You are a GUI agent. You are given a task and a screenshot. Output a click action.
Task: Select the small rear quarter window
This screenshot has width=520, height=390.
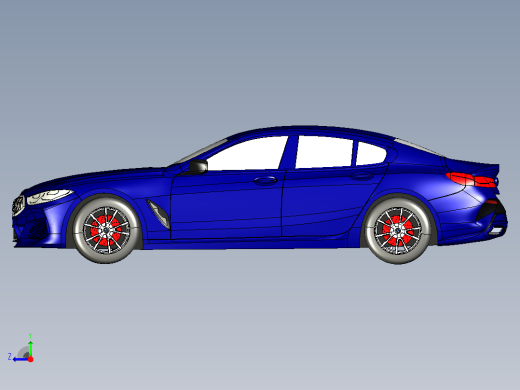point(370,153)
